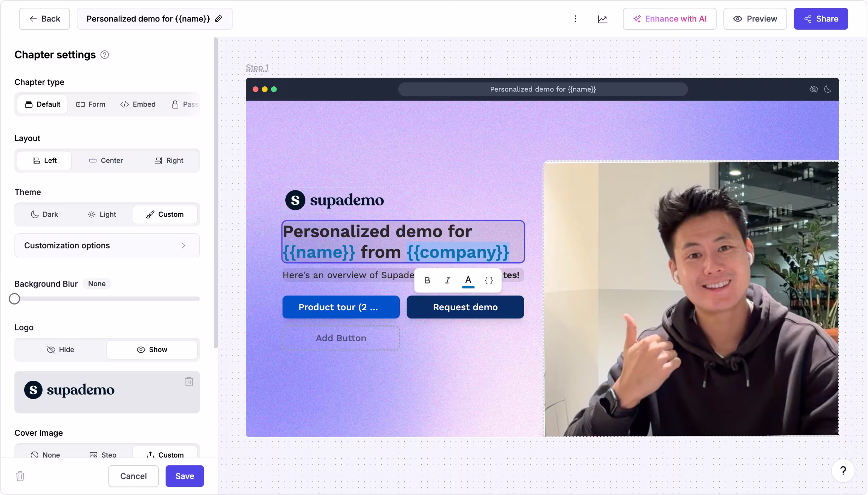Click the Background Blur slider handle
The height and width of the screenshot is (495, 868).
point(14,299)
